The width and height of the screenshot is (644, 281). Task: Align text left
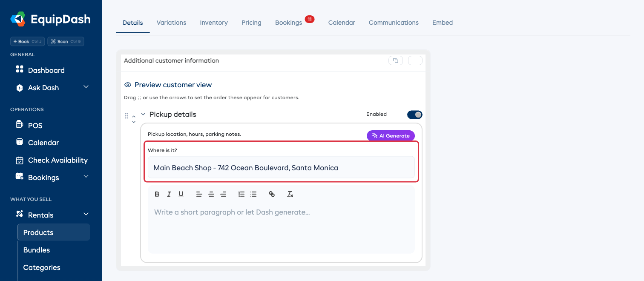click(x=199, y=194)
